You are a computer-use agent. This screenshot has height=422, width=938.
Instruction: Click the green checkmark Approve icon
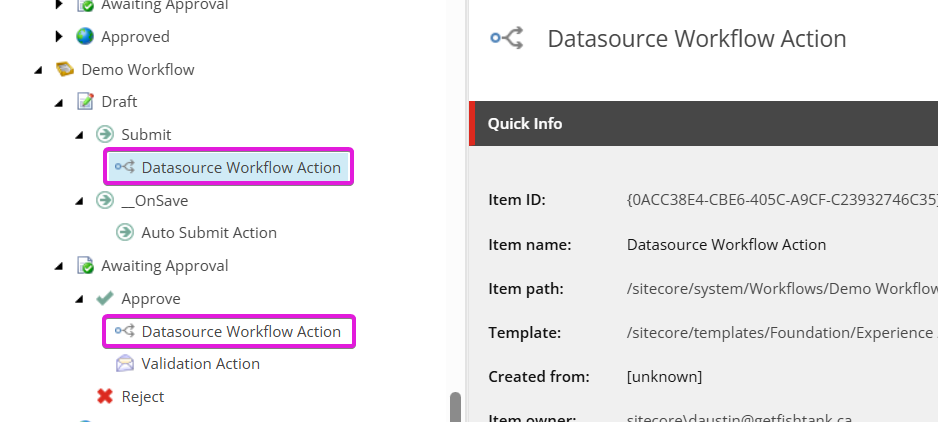point(105,298)
